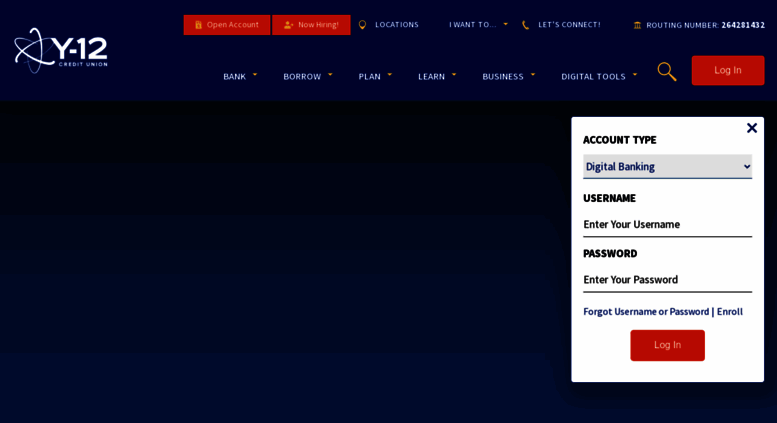Expand the Learn menu
Screen dimensions: 777x423
437,76
